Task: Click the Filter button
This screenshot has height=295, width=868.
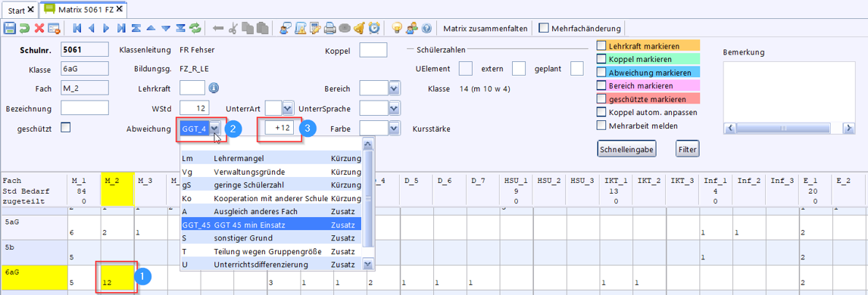Action: pos(688,148)
